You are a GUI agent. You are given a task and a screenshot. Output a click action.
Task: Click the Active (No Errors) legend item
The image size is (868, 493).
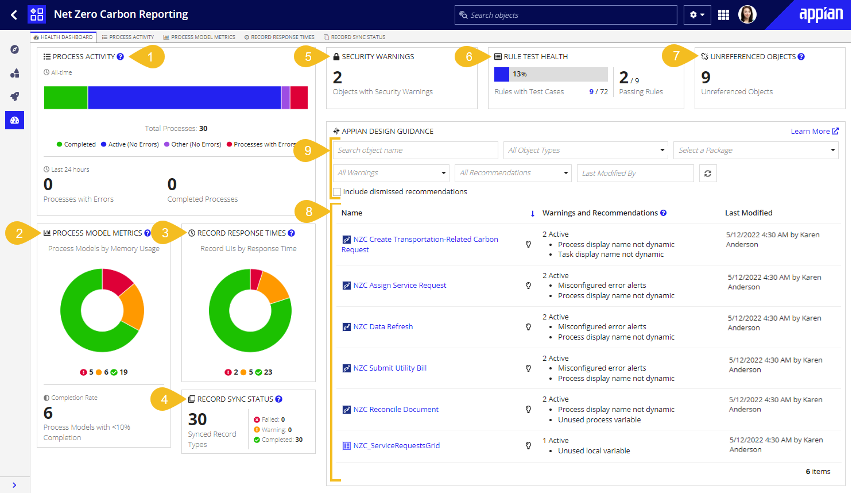pyautogui.click(x=130, y=144)
